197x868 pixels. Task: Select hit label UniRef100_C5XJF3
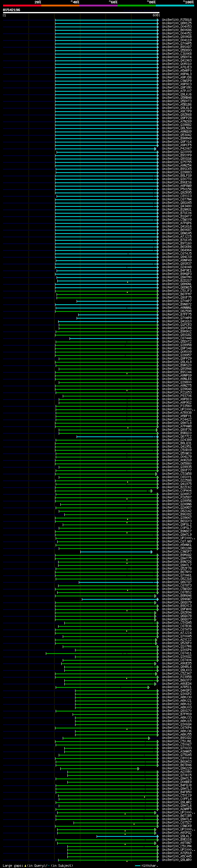(176, 291)
